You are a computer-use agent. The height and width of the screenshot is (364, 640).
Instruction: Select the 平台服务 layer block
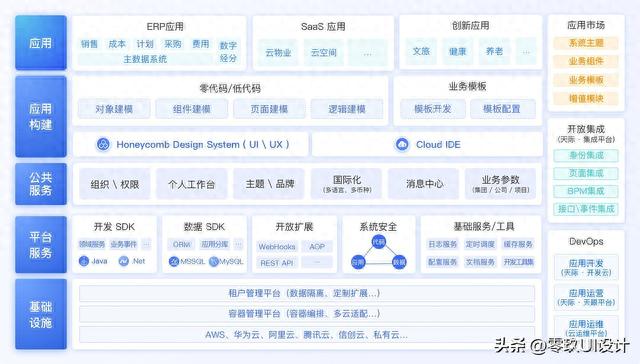pyautogui.click(x=41, y=244)
